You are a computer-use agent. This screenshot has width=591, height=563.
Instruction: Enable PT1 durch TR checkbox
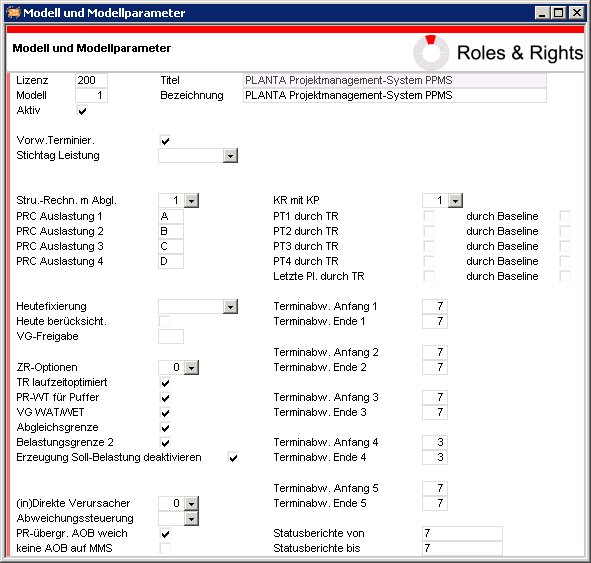tap(429, 216)
